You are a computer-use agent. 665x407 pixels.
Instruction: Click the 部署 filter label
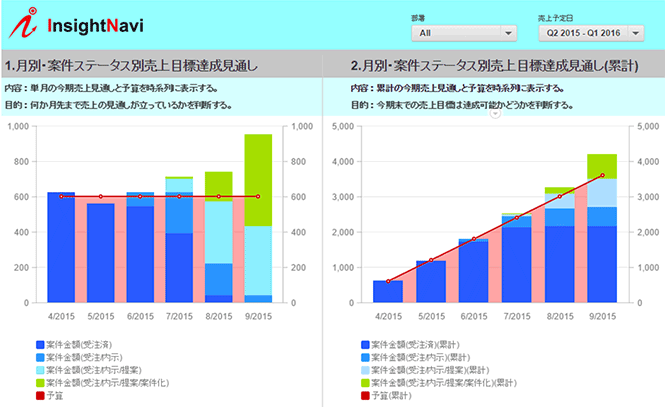click(x=418, y=18)
